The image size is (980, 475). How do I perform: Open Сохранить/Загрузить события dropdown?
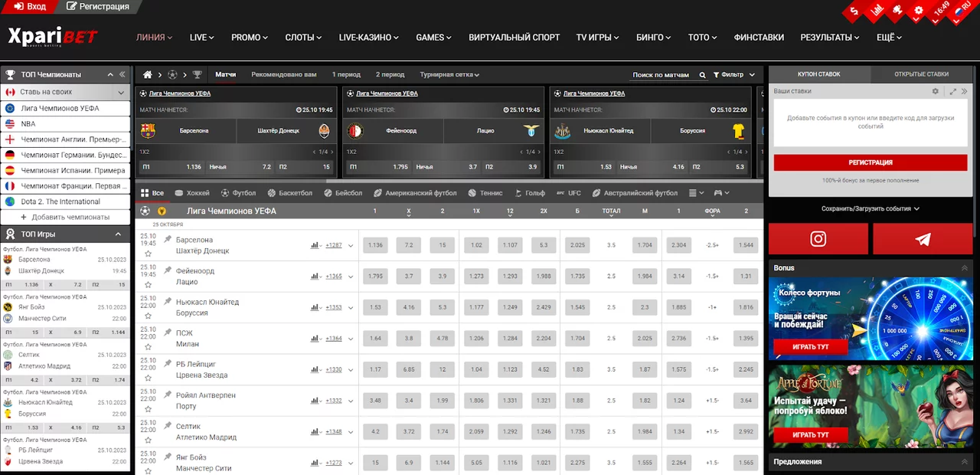click(871, 208)
